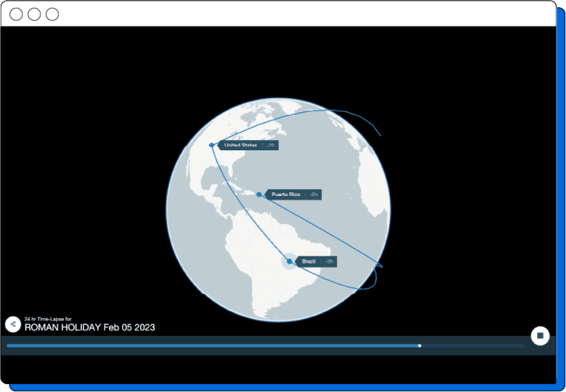Viewport: 566px width, 392px height.
Task: Click the 24 hr Time-Lapse caption text
Action: pyautogui.click(x=47, y=318)
